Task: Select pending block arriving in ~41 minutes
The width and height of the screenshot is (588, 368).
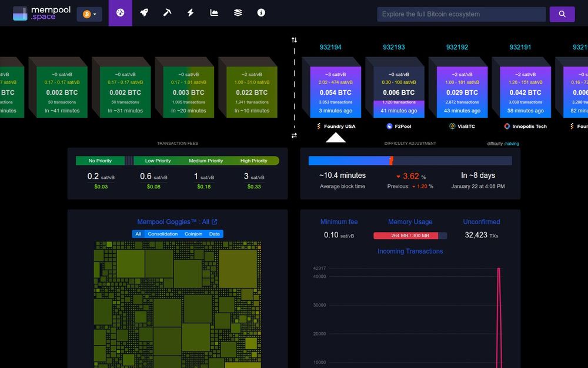Action: (62, 92)
